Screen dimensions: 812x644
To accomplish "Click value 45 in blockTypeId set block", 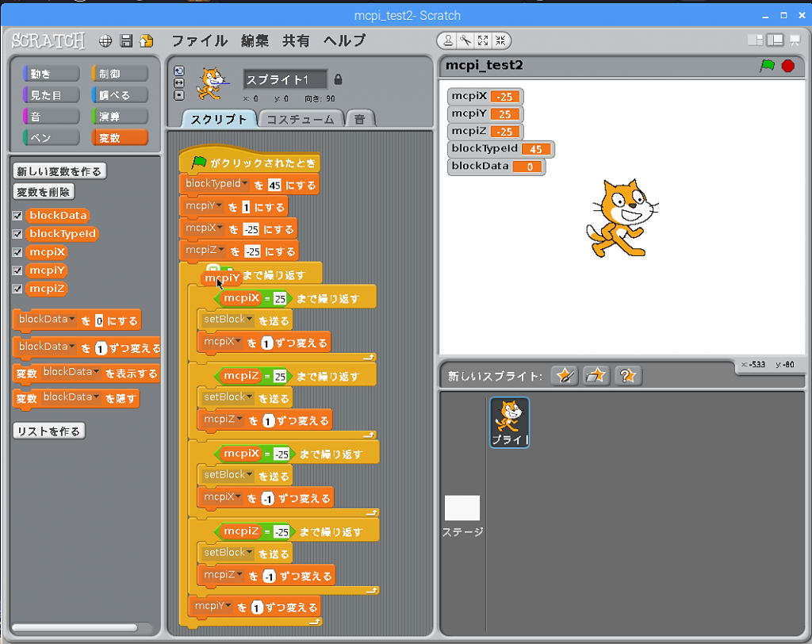I will pos(274,185).
